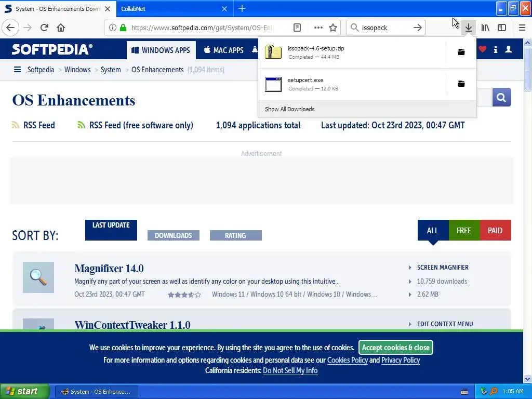Open containing folder for setupcert.exe
This screenshot has width=532, height=399.
[461, 84]
